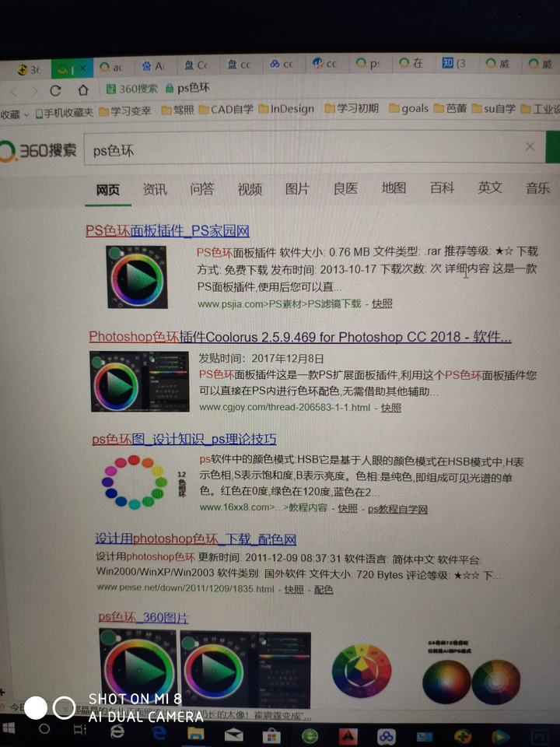The width and height of the screenshot is (560, 747).
Task: Open the InDesign bookmark folder
Action: [x=287, y=109]
